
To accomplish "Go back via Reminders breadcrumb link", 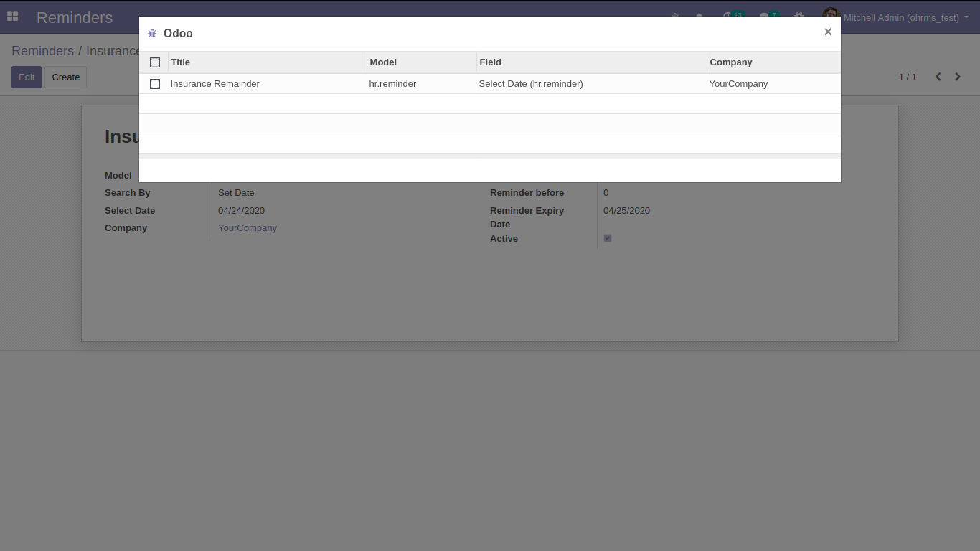I will click(42, 51).
